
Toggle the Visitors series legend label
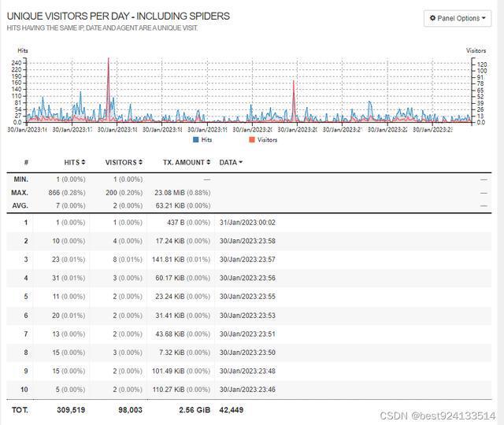coord(267,139)
